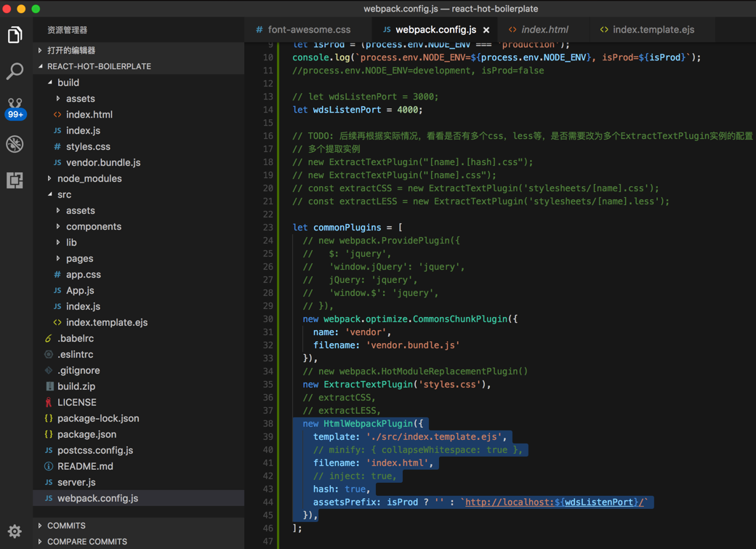Expand the COMMITS section
The image size is (756, 549).
65,525
